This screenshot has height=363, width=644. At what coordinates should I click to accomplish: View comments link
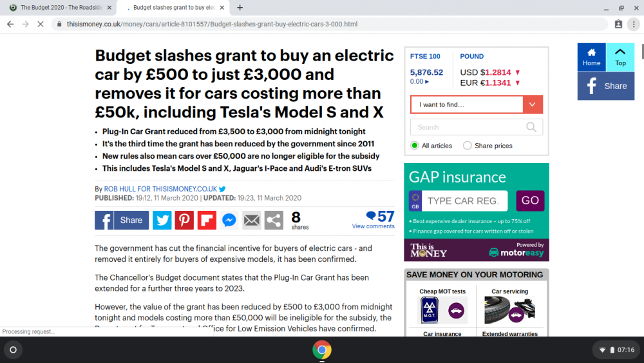click(373, 226)
